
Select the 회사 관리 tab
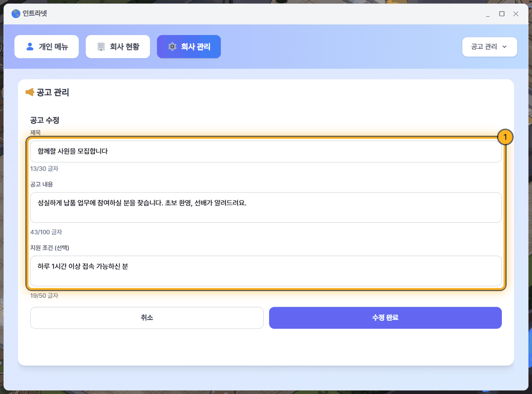click(x=189, y=47)
